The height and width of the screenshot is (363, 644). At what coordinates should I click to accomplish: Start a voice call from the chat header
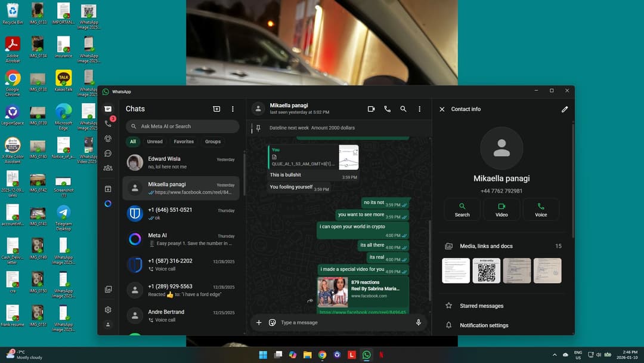(388, 109)
